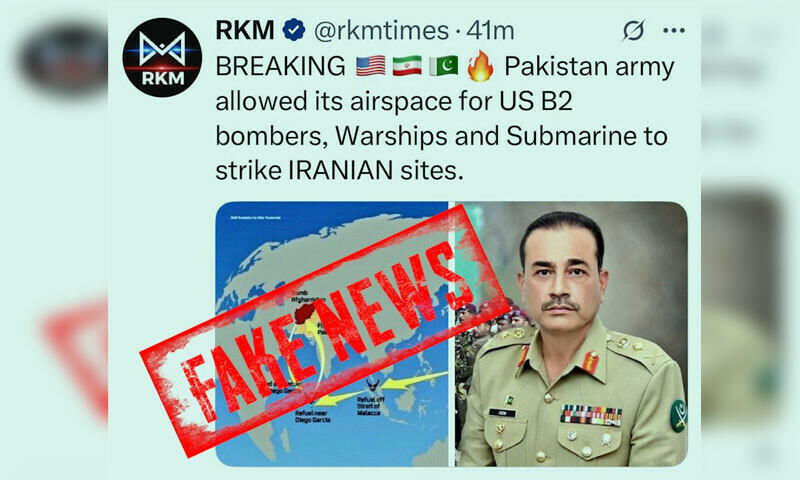Click the Iran flag emoji

point(407,66)
